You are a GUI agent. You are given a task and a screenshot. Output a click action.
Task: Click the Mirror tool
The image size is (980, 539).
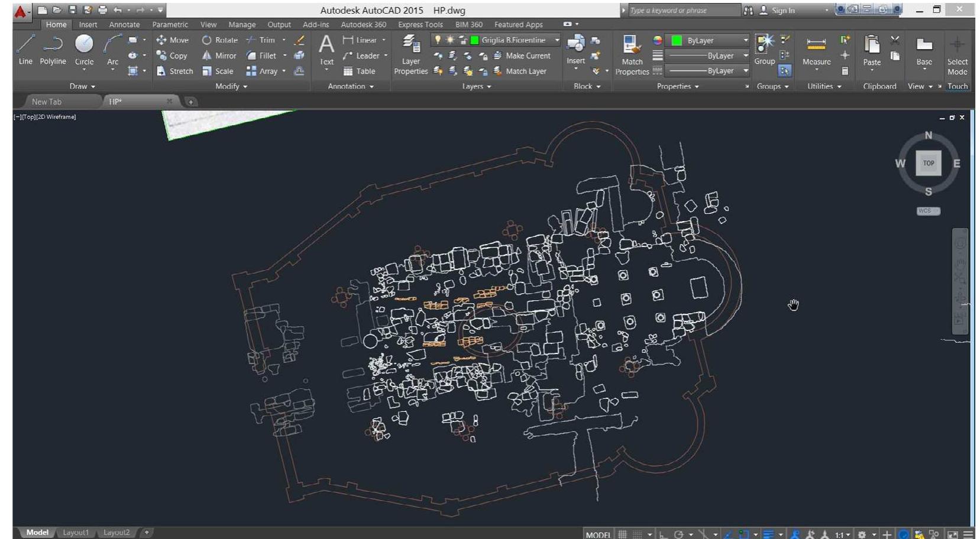219,56
